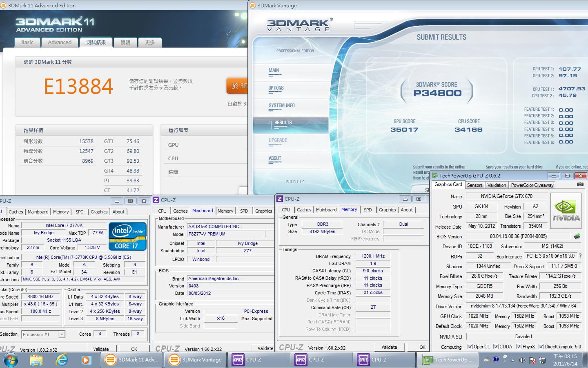The height and width of the screenshot is (368, 588).
Task: Select the Advanced tab in 3DMark 11
Action: pos(60,42)
